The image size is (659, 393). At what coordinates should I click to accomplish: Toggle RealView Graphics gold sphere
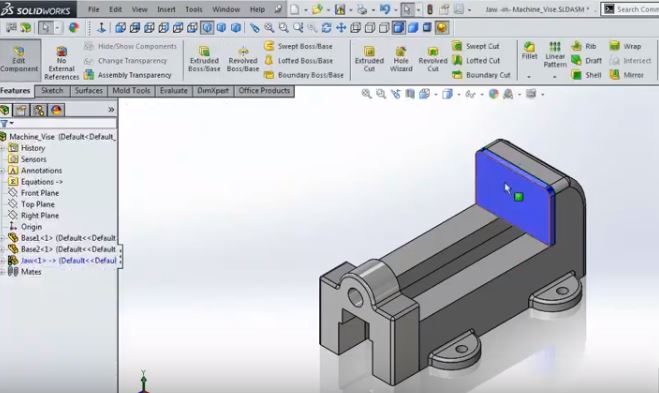point(442,28)
